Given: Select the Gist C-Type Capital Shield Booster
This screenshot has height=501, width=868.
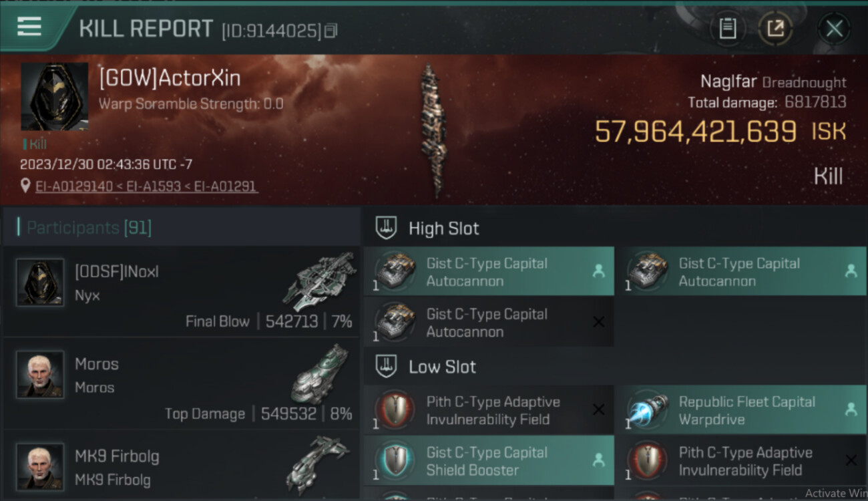Looking at the screenshot, I should coord(489,461).
